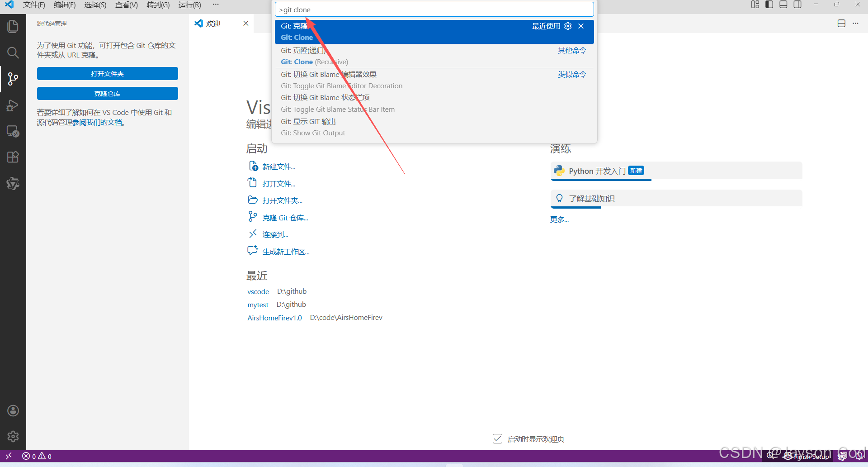The image size is (868, 467).
Task: Click the 克隆 Git 仓库... link
Action: tap(285, 218)
